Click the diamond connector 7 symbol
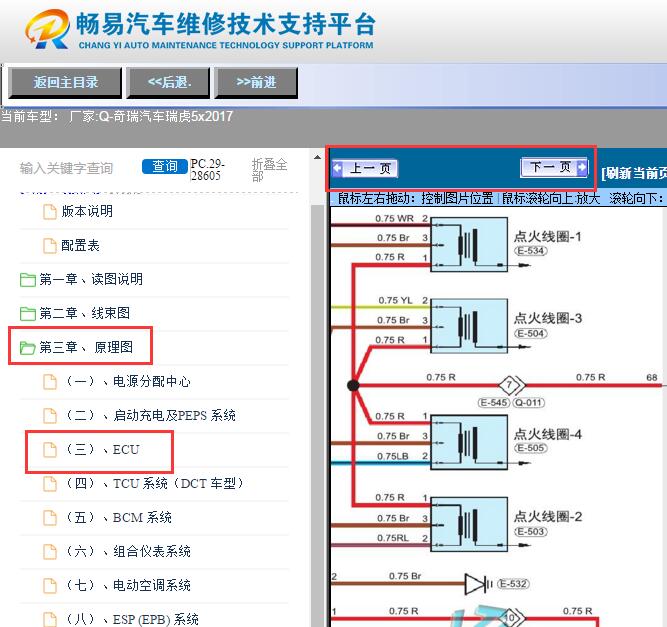The image size is (667, 627). click(511, 385)
